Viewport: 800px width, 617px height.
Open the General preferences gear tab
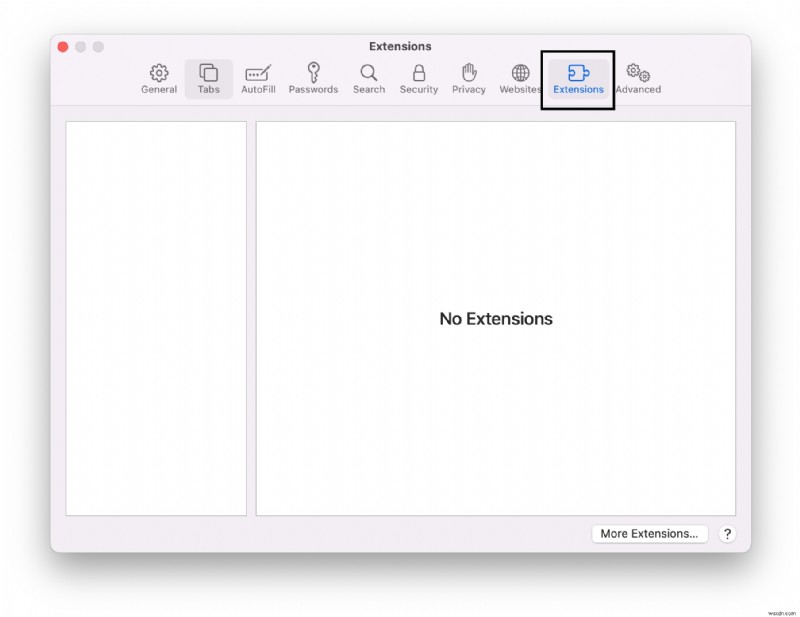click(159, 79)
